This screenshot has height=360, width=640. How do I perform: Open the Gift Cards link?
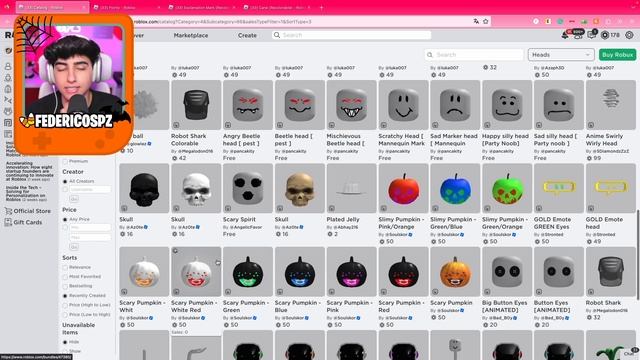pos(28,222)
